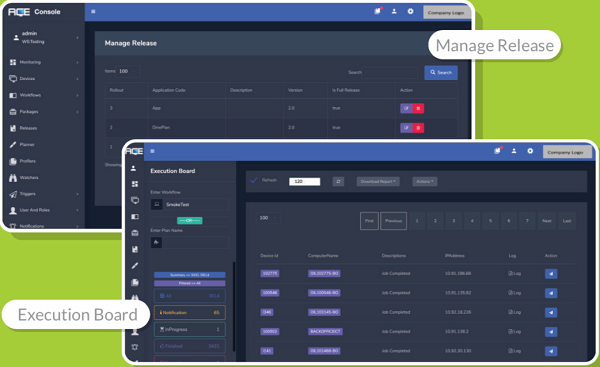Select the Notification filter showing 65
The height and width of the screenshot is (367, 600).
[190, 313]
